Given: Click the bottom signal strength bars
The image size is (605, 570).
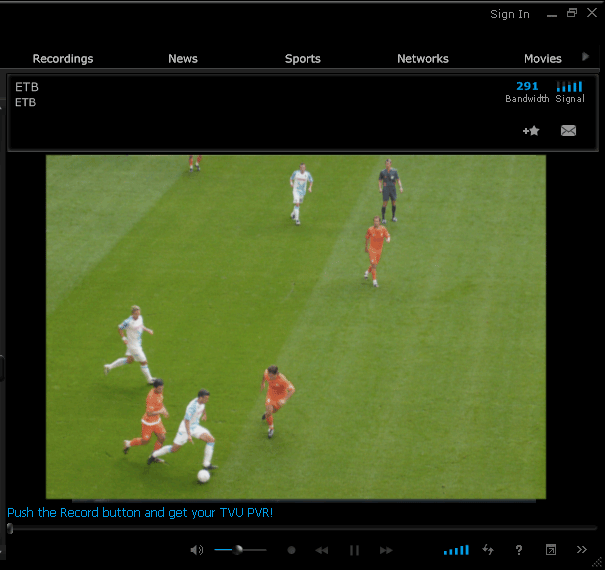Looking at the screenshot, I should 456,550.
